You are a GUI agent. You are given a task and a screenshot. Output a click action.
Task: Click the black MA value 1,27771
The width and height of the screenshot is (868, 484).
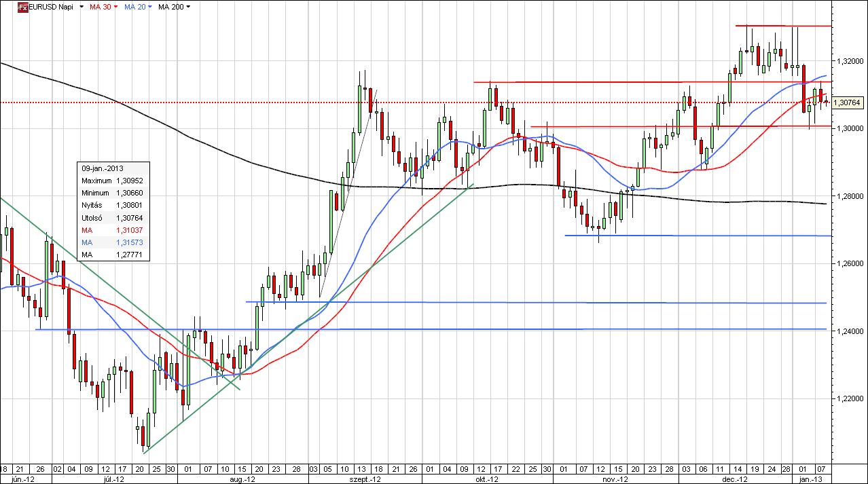click(x=130, y=255)
